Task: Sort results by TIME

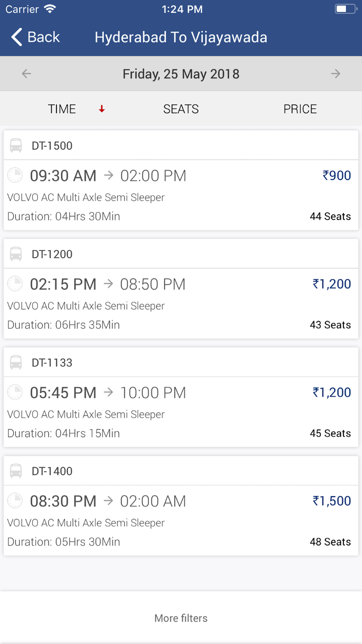Action: (62, 109)
